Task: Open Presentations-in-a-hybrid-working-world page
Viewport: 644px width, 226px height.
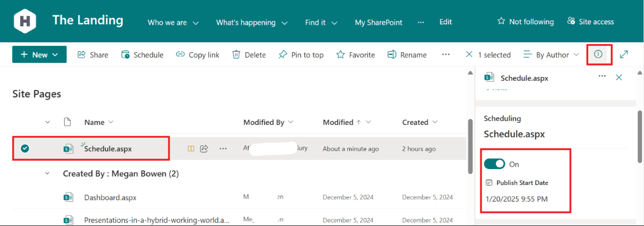Action: [157, 220]
